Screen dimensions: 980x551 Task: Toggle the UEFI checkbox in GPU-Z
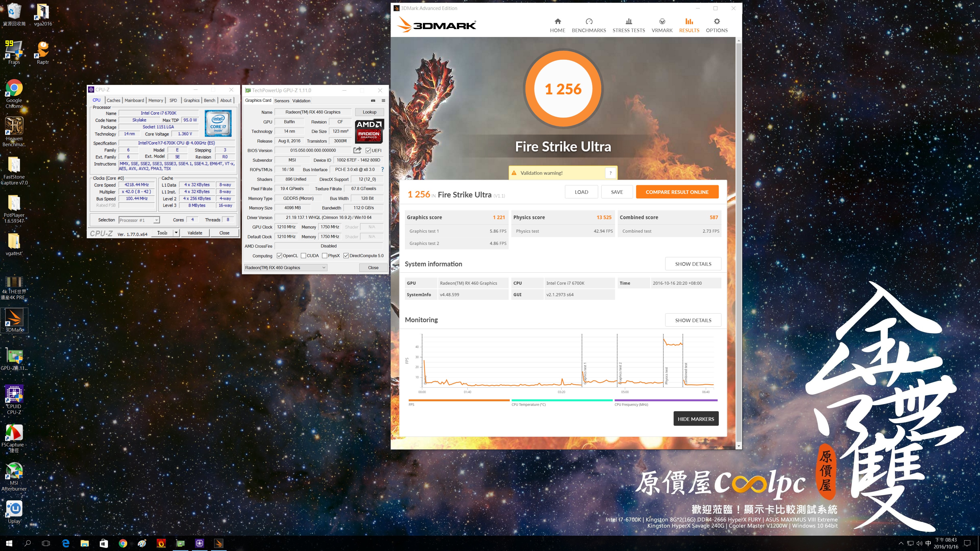click(368, 151)
